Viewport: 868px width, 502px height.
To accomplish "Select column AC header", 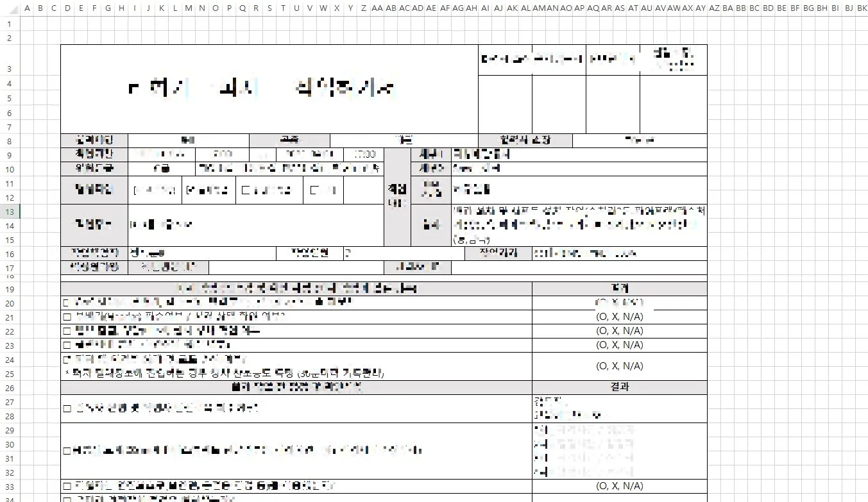I will 404,8.
